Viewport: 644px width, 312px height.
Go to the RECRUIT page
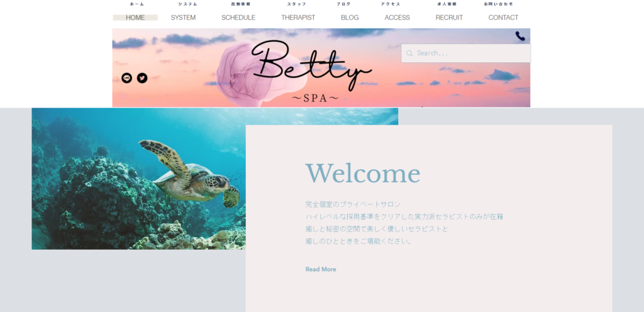[x=449, y=18]
